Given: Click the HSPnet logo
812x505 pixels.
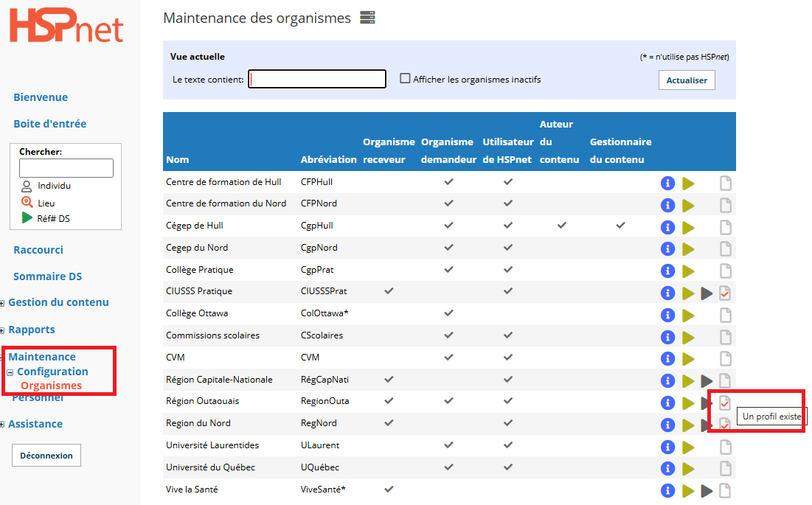Looking at the screenshot, I should point(66,25).
